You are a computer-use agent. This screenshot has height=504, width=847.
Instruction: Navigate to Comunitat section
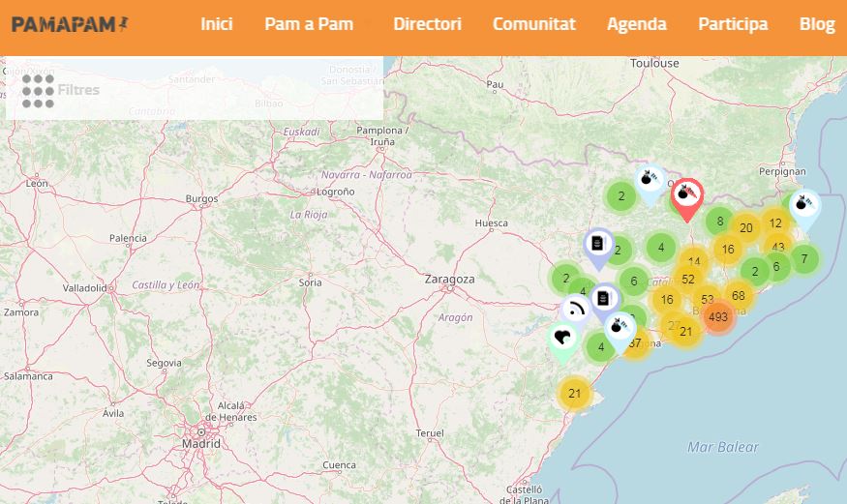533,24
